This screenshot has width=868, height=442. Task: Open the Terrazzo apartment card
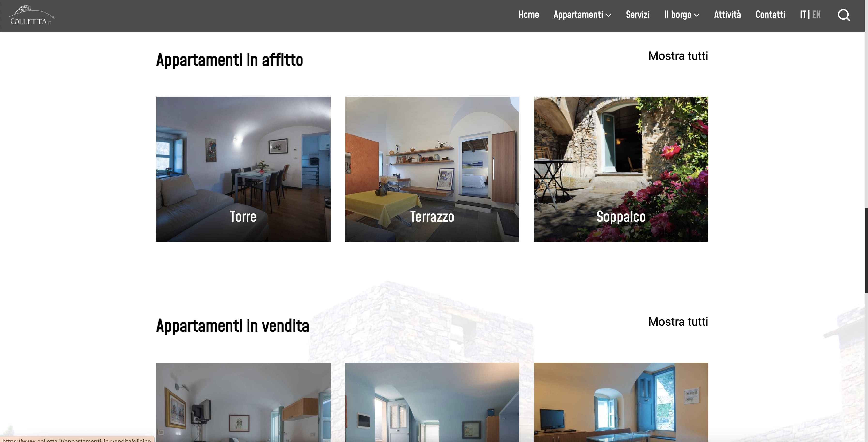[x=432, y=169]
